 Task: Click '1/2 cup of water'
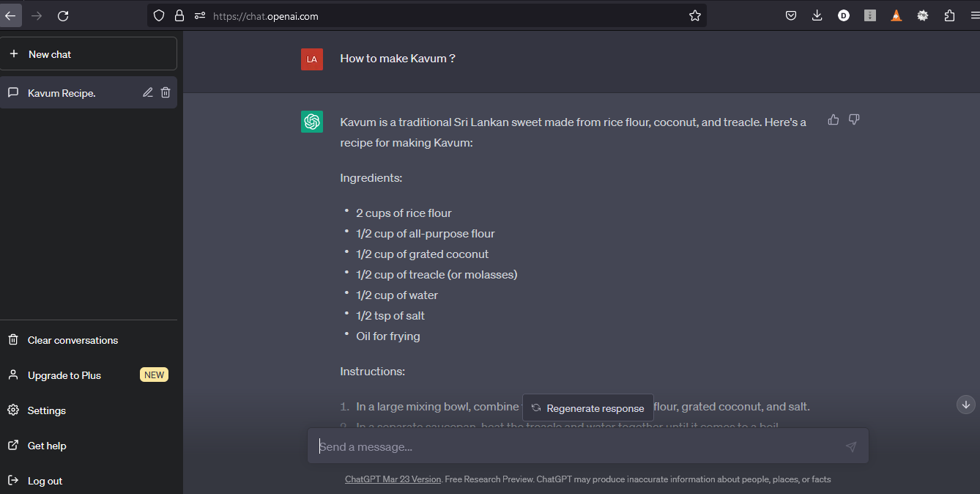[397, 295]
